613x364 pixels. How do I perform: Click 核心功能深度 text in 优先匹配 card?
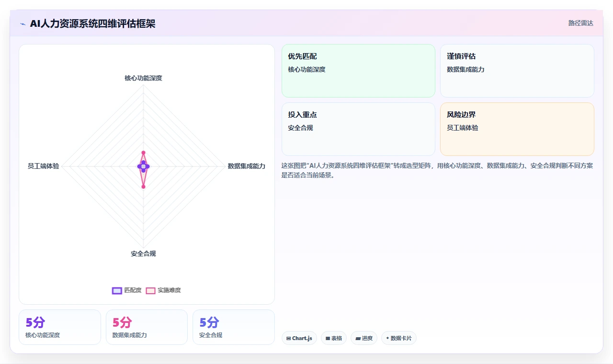click(x=306, y=69)
